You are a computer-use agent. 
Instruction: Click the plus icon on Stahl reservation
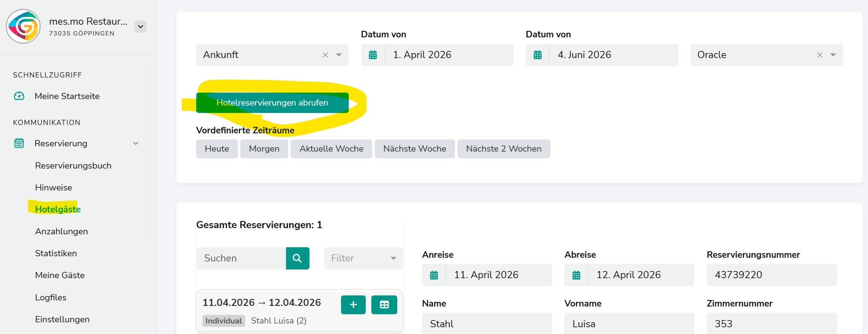pyautogui.click(x=353, y=305)
